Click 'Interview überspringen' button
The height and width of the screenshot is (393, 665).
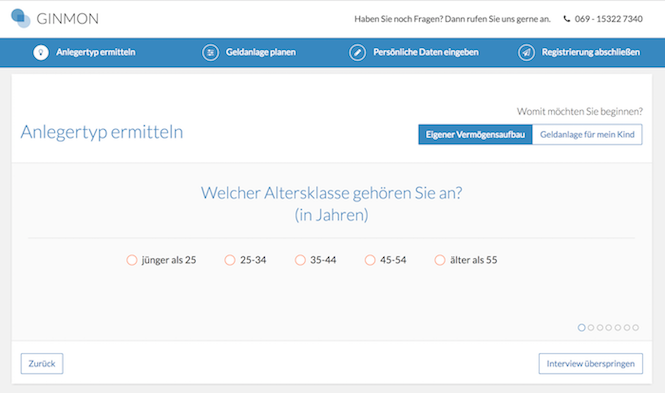tap(590, 364)
